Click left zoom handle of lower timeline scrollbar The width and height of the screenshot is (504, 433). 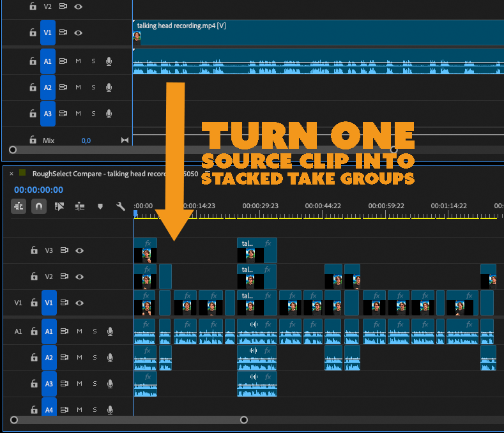[14, 420]
